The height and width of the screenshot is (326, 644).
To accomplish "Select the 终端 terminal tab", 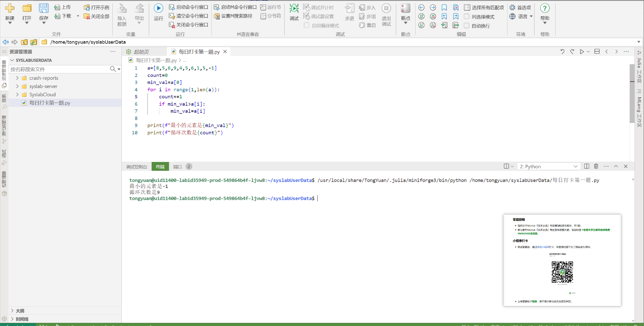I will (x=160, y=167).
